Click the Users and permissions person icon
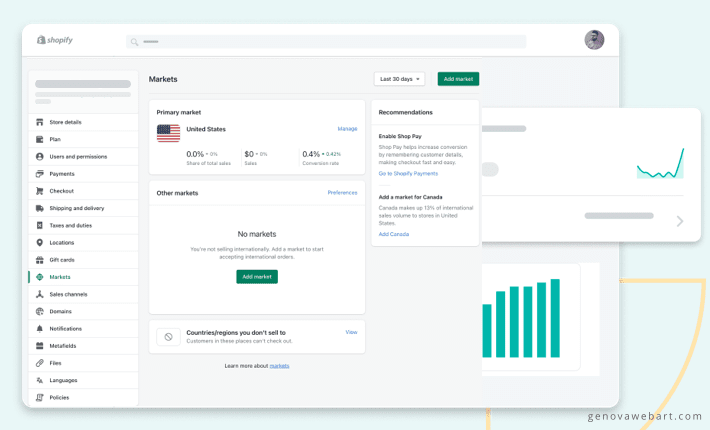Image resolution: width=710 pixels, height=430 pixels. coord(40,157)
